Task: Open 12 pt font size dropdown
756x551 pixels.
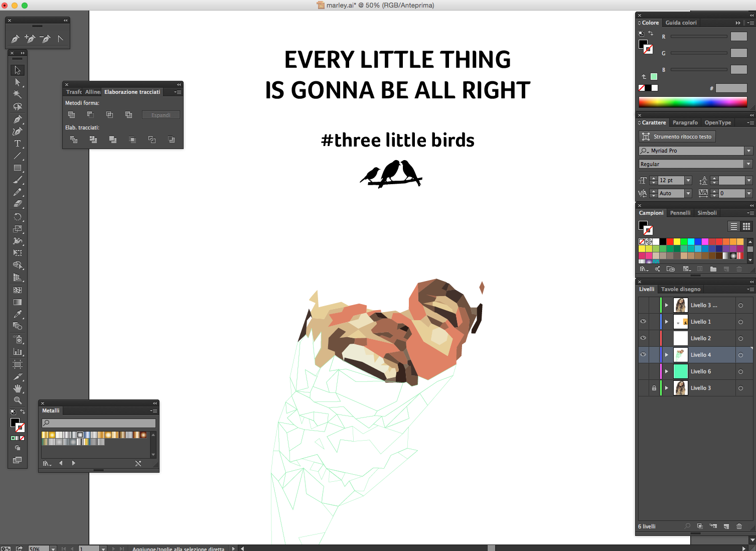Action: coord(688,180)
